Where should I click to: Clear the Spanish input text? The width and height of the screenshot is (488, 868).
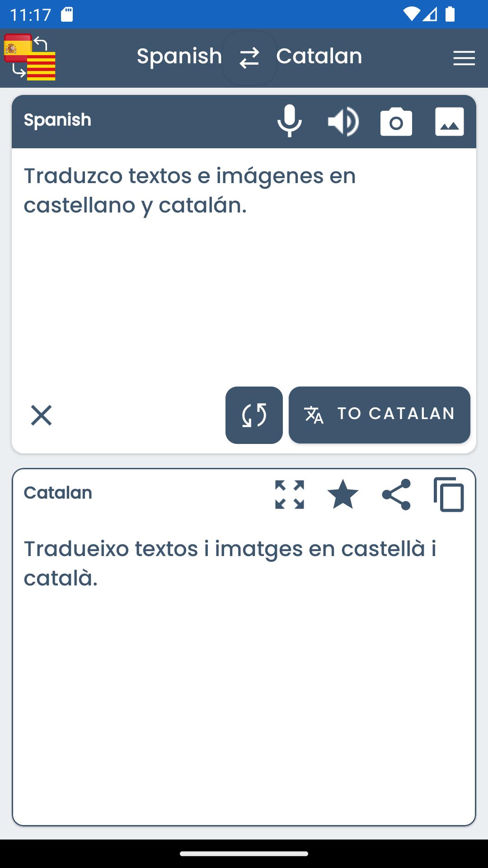coord(41,415)
